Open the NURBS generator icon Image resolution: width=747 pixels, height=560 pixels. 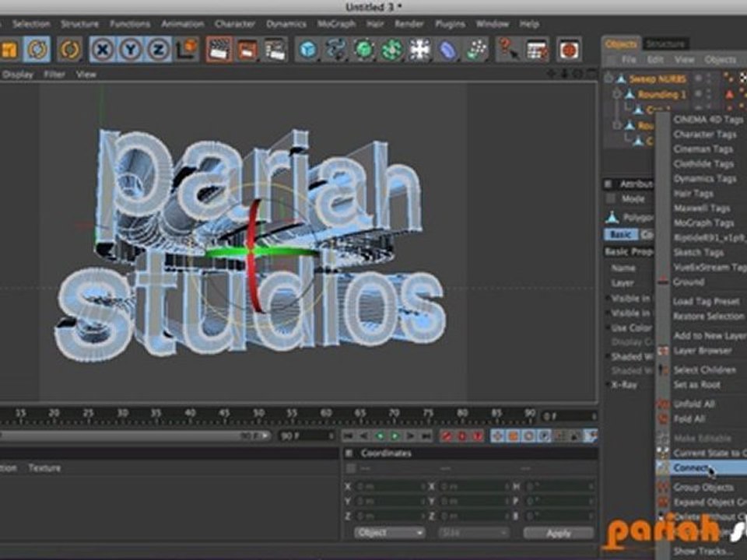coord(364,50)
